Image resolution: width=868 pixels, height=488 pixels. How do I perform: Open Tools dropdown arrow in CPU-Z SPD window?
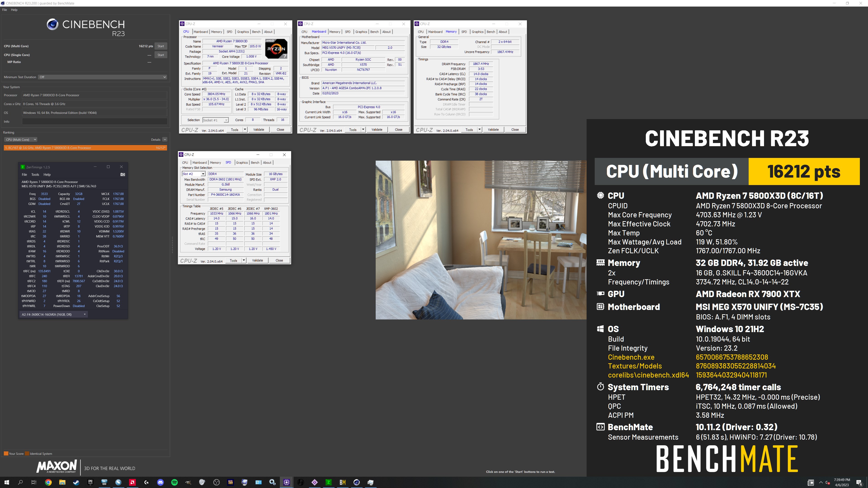[x=244, y=260]
